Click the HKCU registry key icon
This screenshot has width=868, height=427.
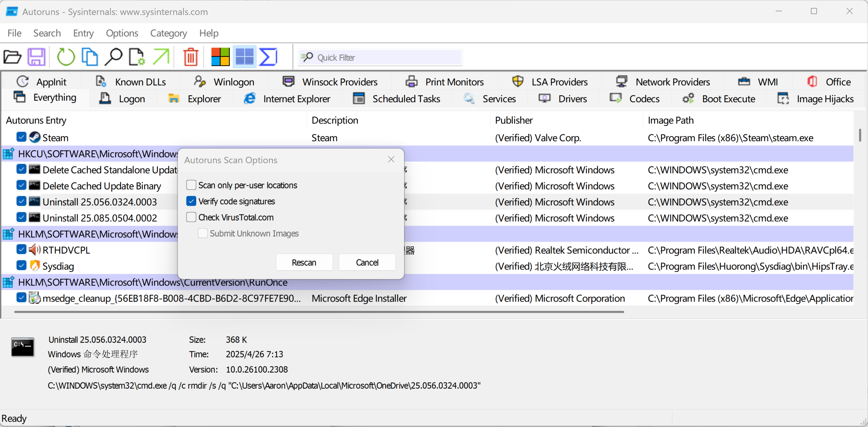(x=9, y=154)
